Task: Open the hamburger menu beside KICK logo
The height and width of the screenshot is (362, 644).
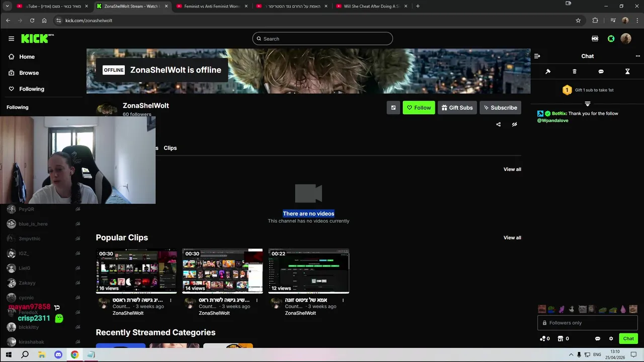Action: [x=11, y=39]
